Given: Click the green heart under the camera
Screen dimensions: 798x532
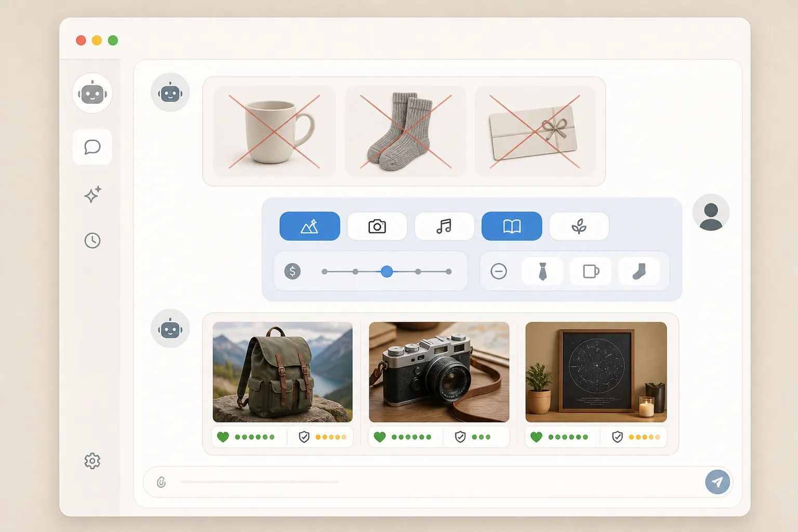Looking at the screenshot, I should (x=380, y=437).
